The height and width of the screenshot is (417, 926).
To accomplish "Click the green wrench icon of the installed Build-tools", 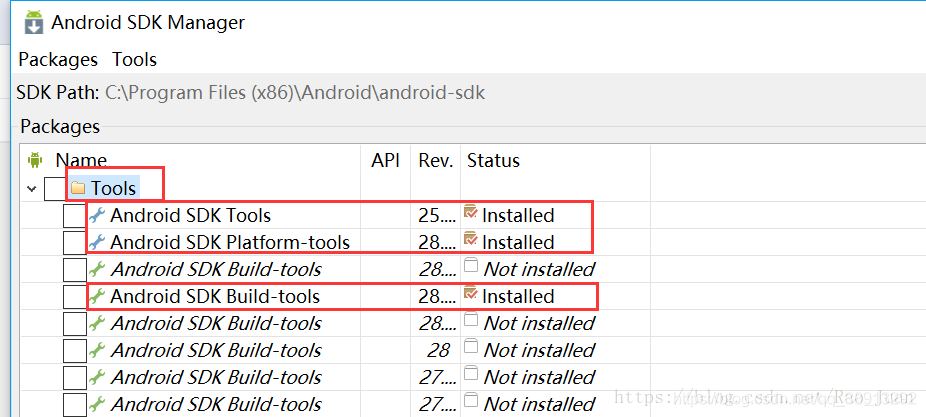I will [97, 297].
